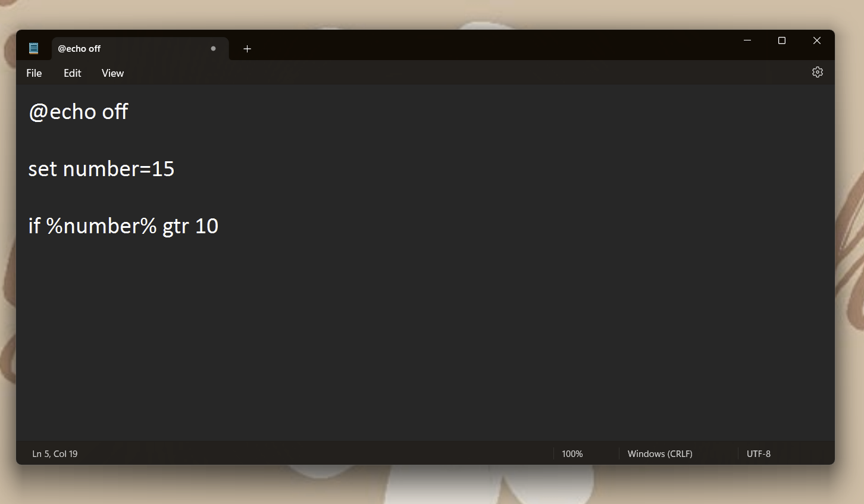Click the Ln 5, Col 19 position indicator
Viewport: 864px width, 504px height.
click(55, 453)
